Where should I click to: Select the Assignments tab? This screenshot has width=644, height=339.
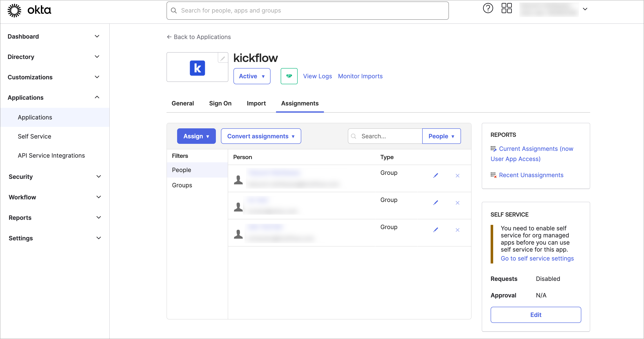coord(300,103)
